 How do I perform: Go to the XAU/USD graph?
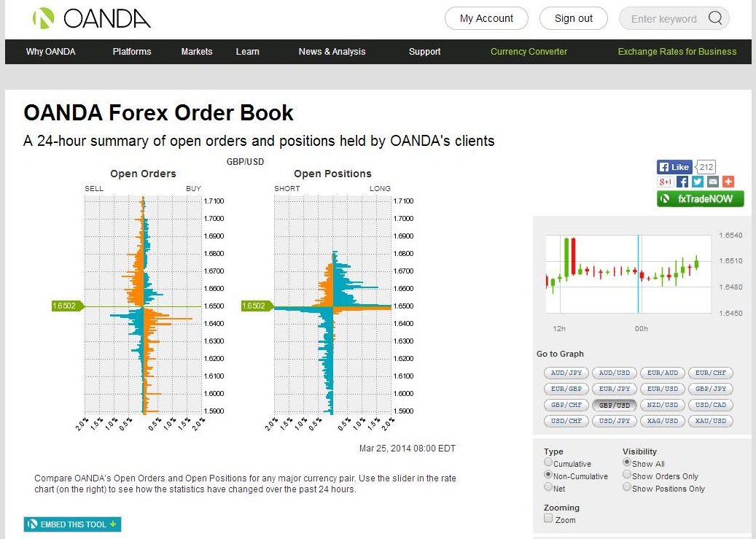pyautogui.click(x=711, y=421)
